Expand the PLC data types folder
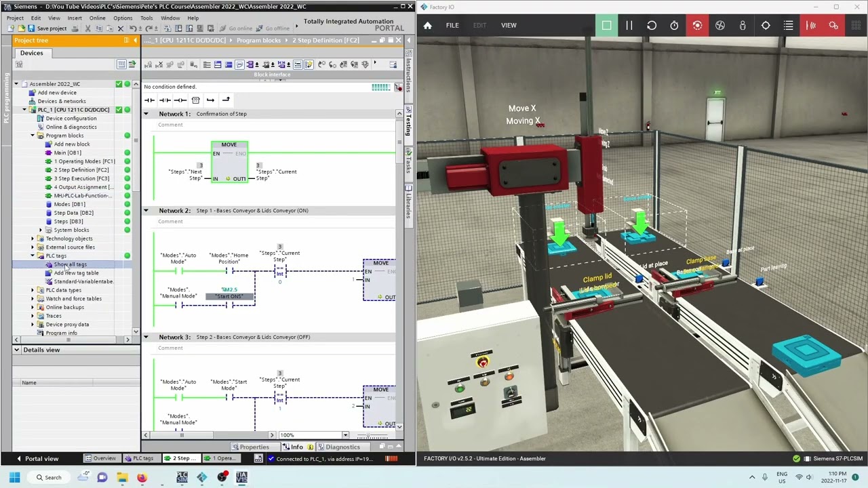This screenshot has width=868, height=488. (32, 290)
